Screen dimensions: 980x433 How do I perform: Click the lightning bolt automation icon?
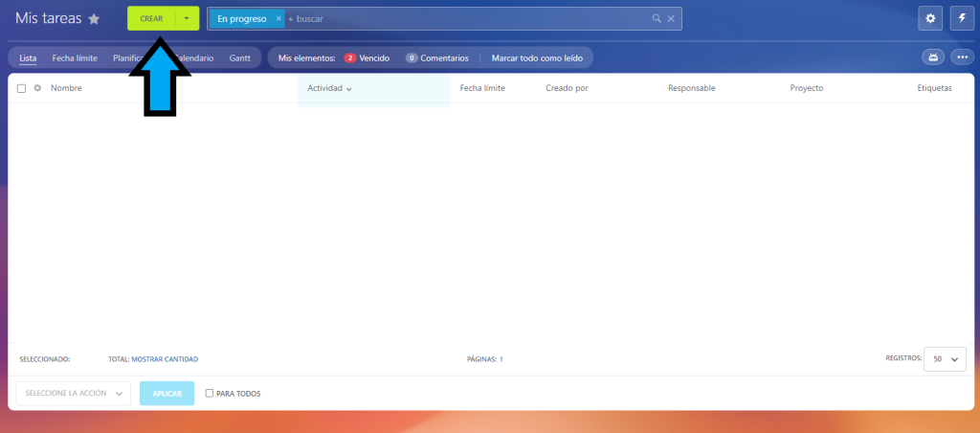(961, 18)
